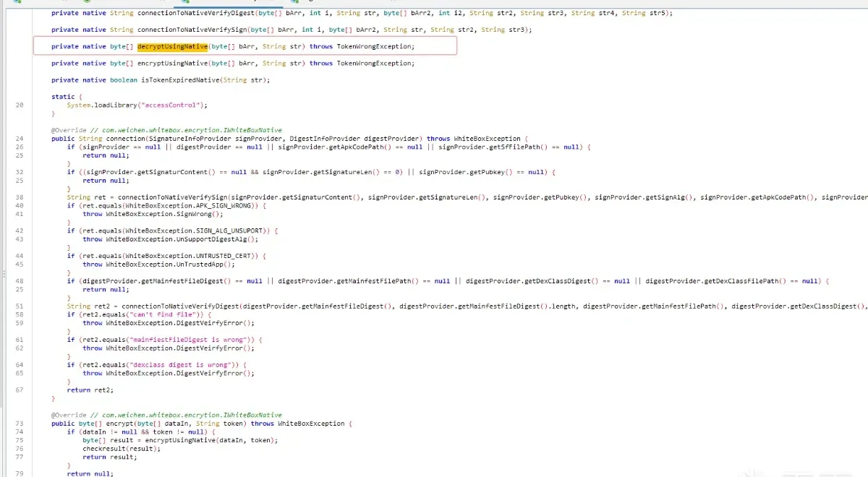The width and height of the screenshot is (868, 477).
Task: Click the highlighted decryptUsingNative method name
Action: 172,46
